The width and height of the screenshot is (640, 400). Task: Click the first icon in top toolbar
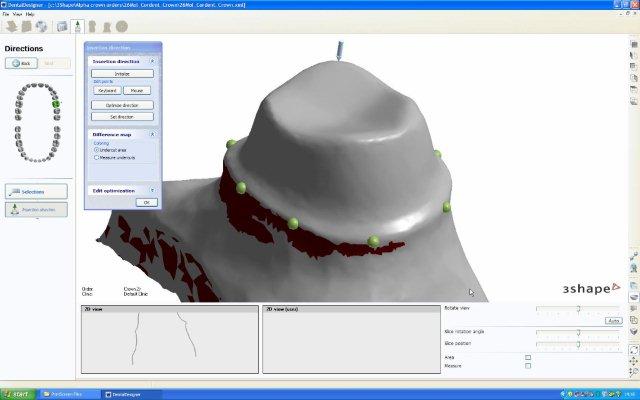click(10, 26)
